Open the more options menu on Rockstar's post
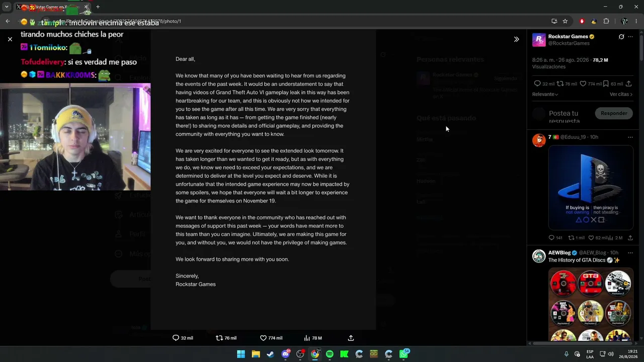 click(630, 37)
